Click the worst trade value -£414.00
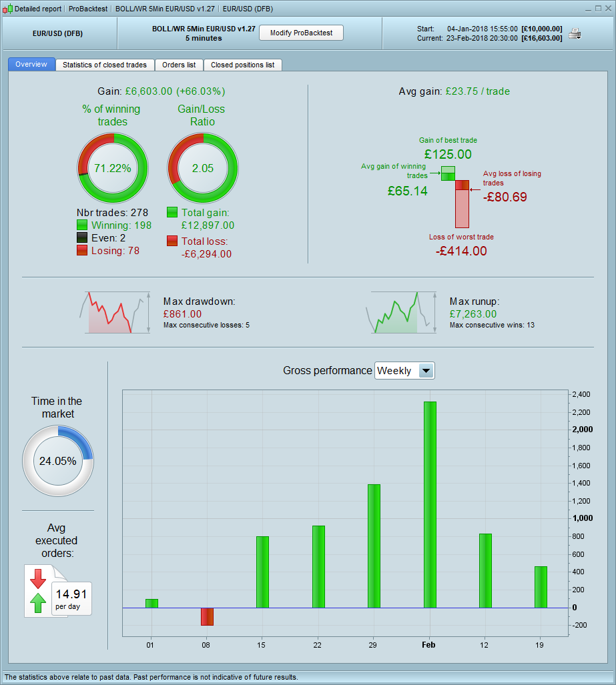Viewport: 616px width, 685px height. coord(461,251)
